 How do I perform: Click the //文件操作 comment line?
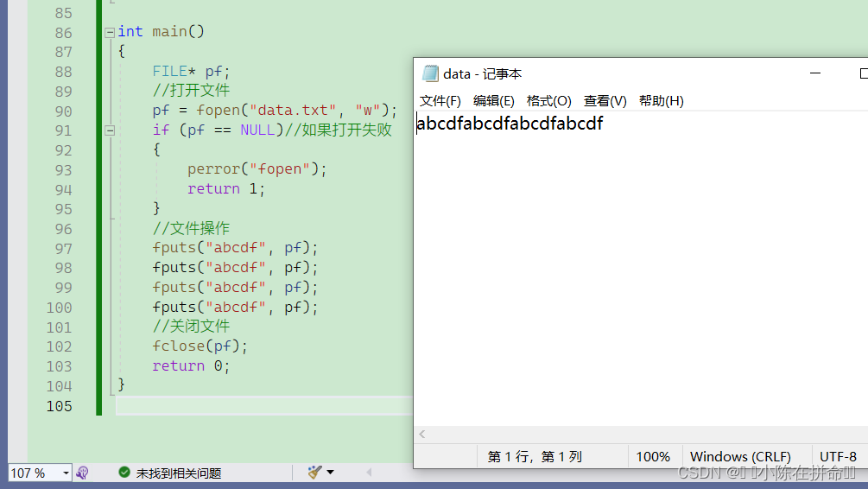pos(191,228)
